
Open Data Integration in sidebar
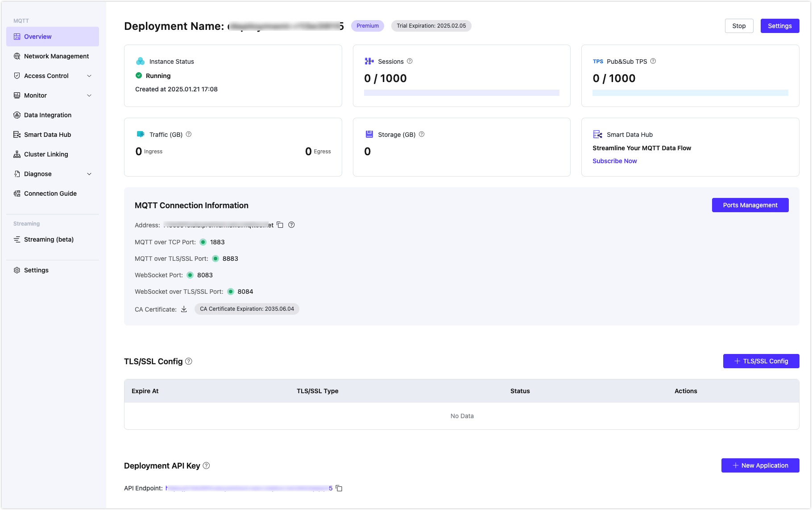click(53, 115)
